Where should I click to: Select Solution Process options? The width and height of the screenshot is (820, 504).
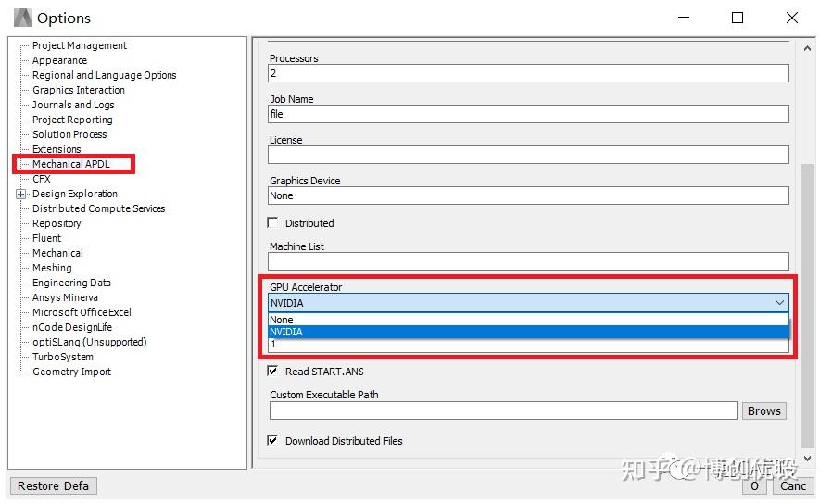pos(69,134)
